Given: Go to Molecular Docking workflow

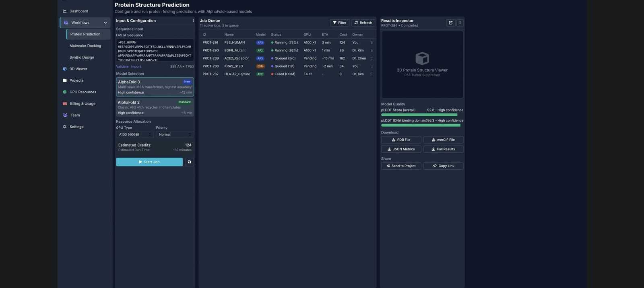Looking at the screenshot, I should 85,46.
